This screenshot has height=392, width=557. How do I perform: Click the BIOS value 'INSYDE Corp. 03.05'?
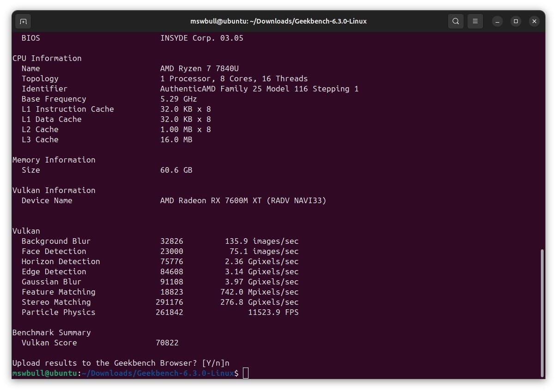201,38
